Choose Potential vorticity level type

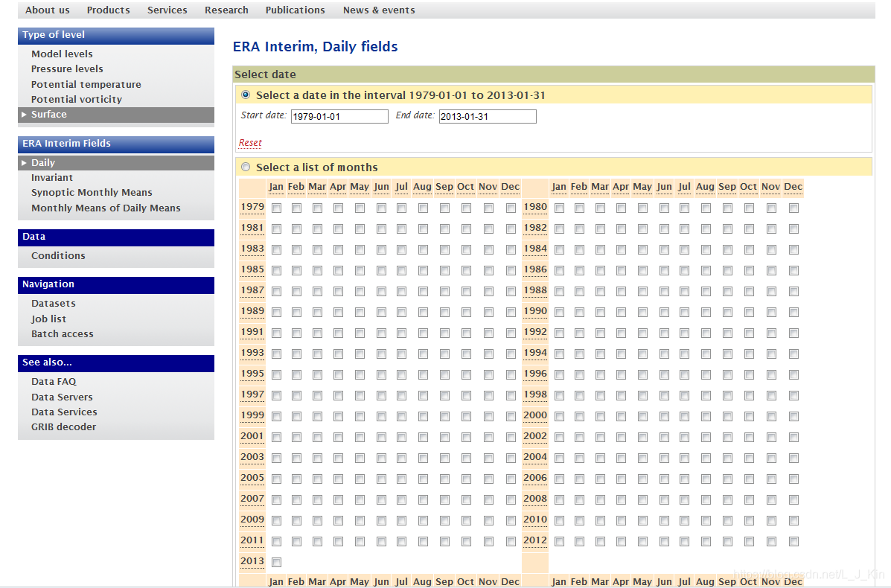(77, 100)
